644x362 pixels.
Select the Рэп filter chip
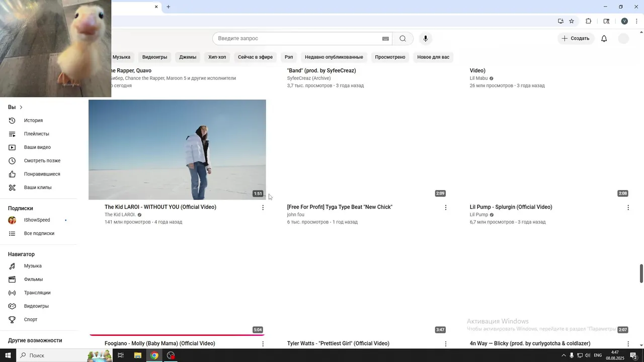click(x=289, y=57)
